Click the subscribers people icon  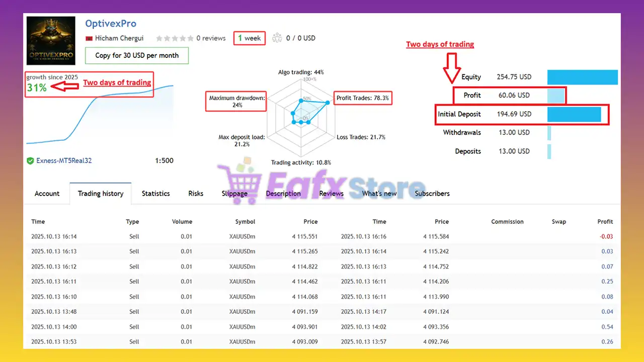(277, 38)
